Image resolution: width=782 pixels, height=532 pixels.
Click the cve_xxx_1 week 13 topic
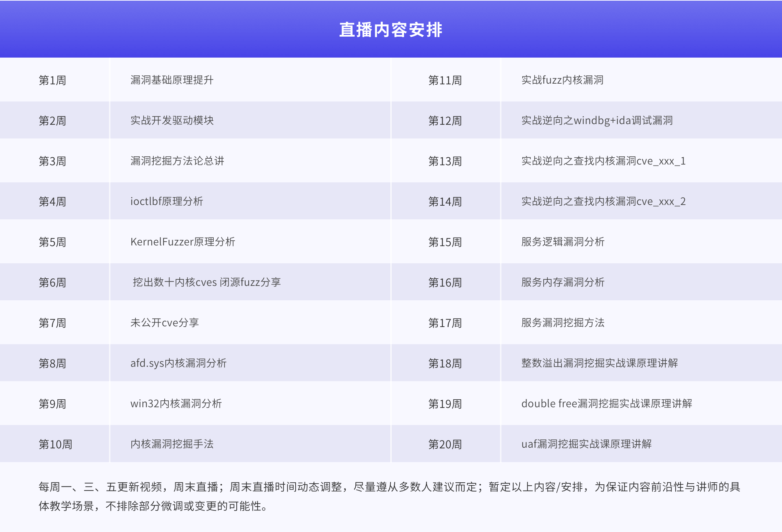pos(603,161)
